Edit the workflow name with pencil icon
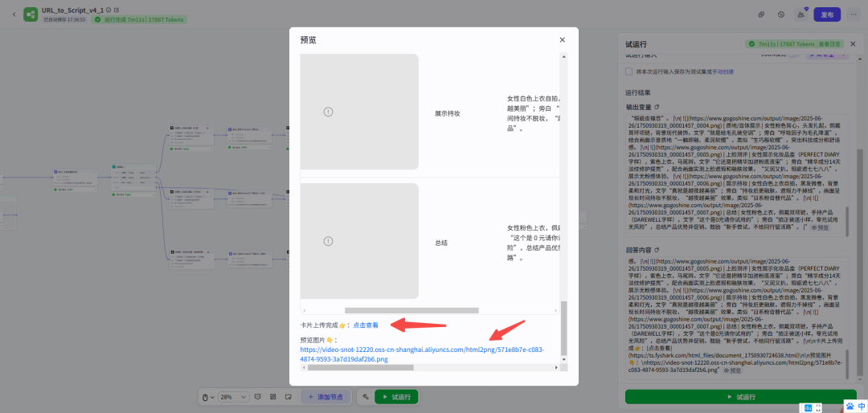868x413 pixels. [x=117, y=10]
